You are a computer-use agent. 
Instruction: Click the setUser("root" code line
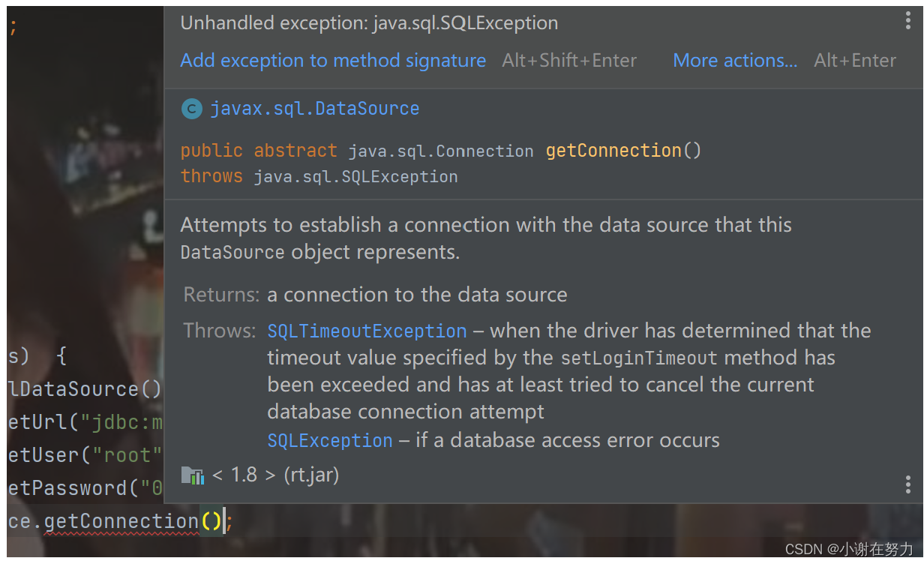click(x=85, y=455)
